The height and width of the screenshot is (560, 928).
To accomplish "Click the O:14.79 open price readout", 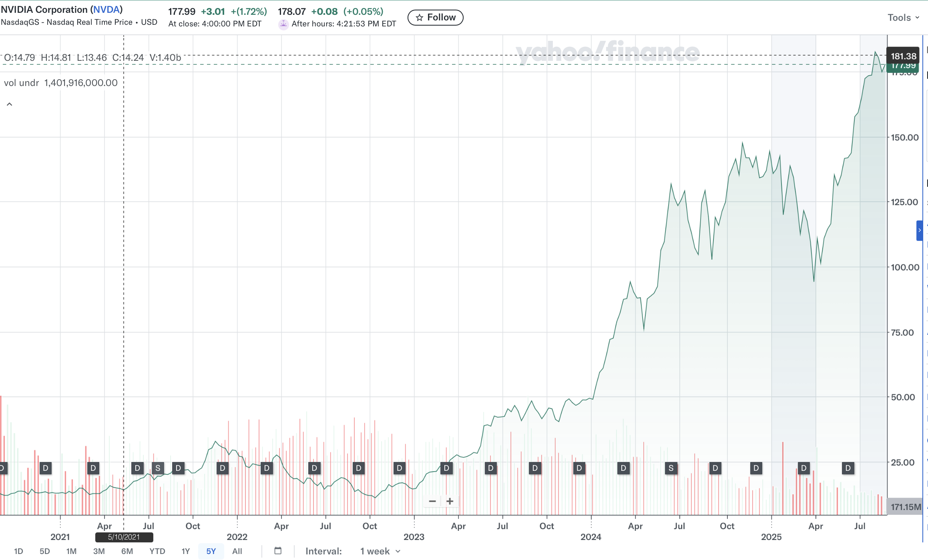I will [x=20, y=58].
